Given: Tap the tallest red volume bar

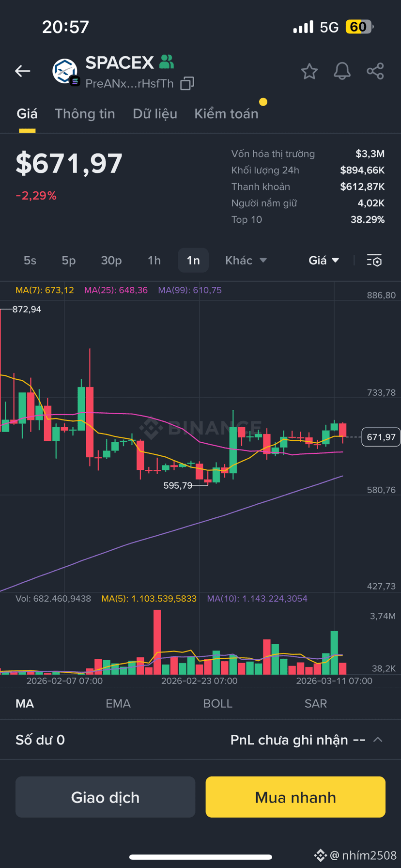Looking at the screenshot, I should click(157, 642).
